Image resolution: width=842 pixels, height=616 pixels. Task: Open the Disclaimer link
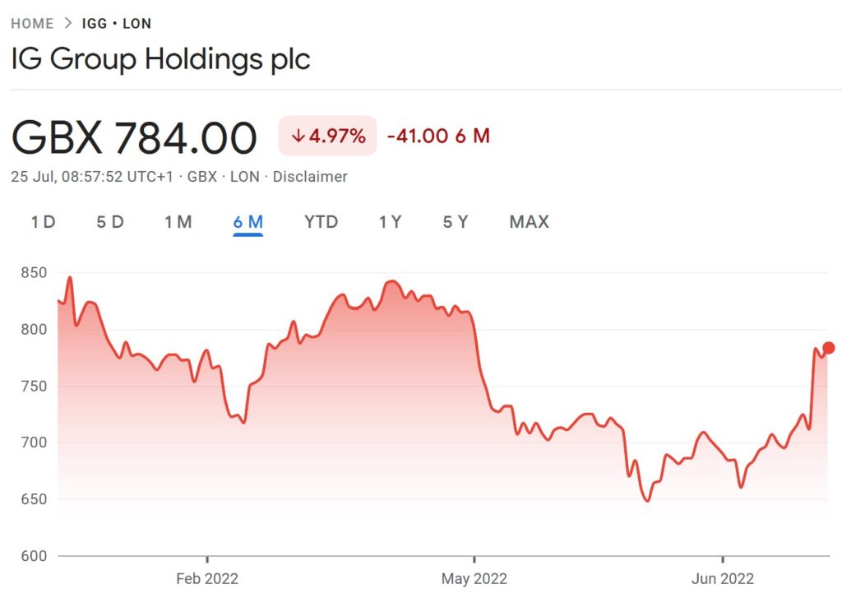(310, 177)
